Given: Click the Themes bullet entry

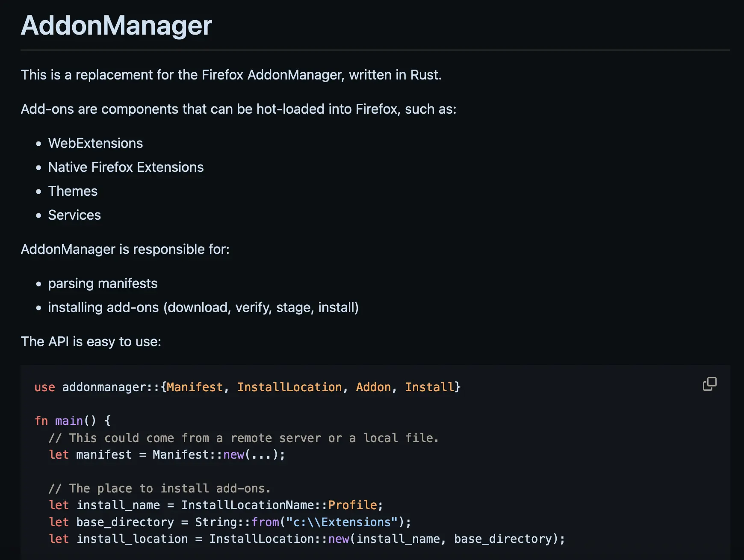Looking at the screenshot, I should tap(73, 191).
